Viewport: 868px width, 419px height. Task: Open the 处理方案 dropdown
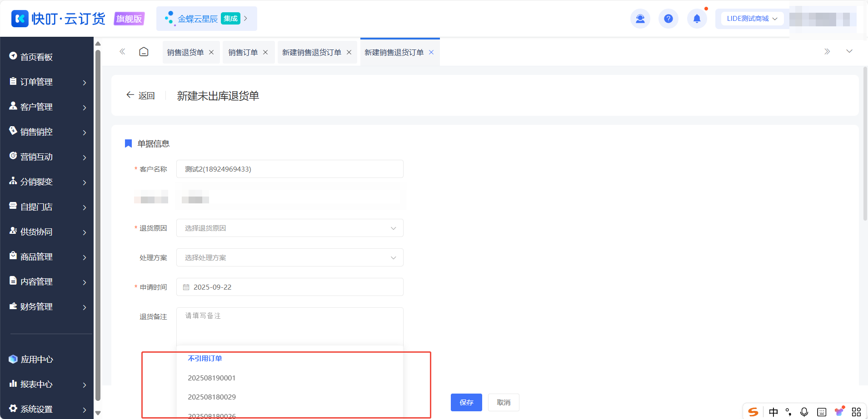[x=289, y=257]
